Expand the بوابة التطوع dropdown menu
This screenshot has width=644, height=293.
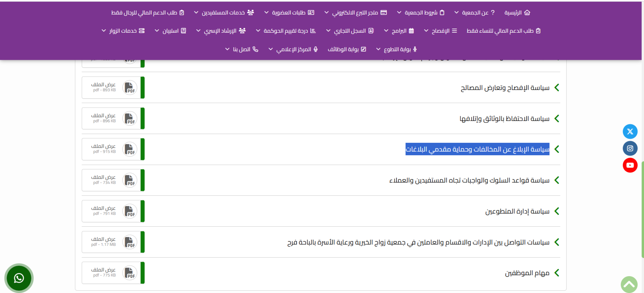[378, 49]
